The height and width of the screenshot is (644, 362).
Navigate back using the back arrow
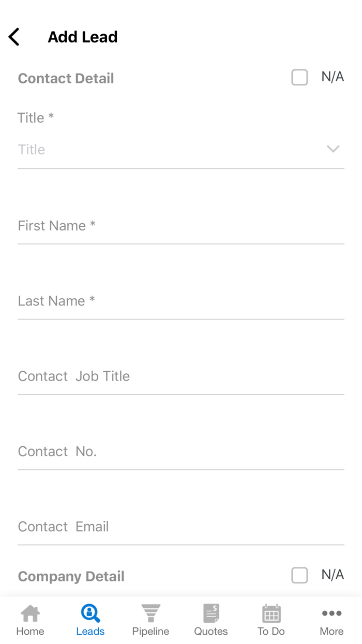pyautogui.click(x=13, y=37)
